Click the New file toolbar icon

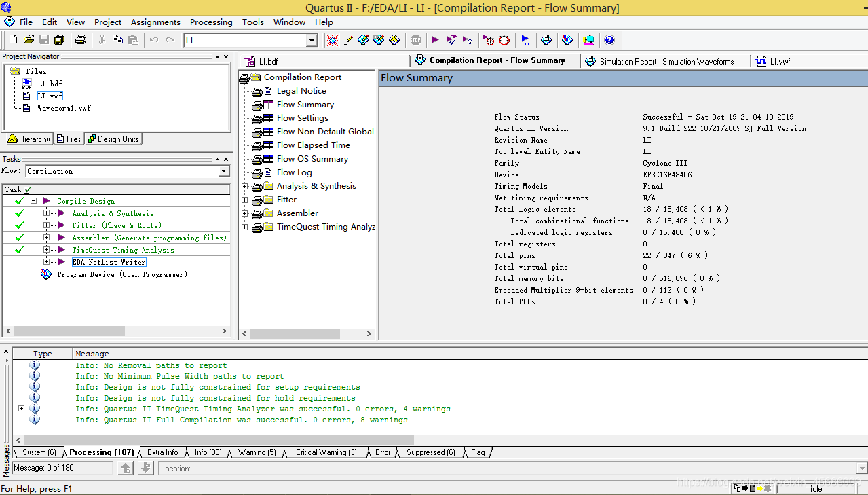[x=14, y=40]
